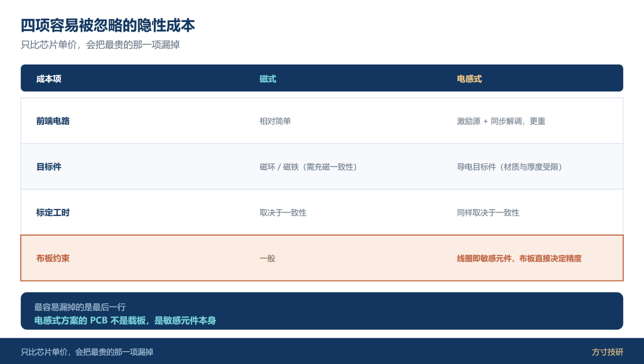Click the 磁式 column header
The image size is (644, 364).
(268, 79)
